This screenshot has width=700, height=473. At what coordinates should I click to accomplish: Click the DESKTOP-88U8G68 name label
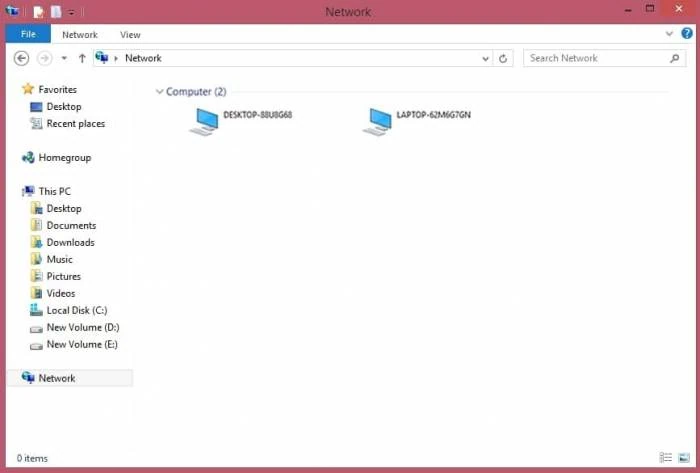pyautogui.click(x=258, y=115)
